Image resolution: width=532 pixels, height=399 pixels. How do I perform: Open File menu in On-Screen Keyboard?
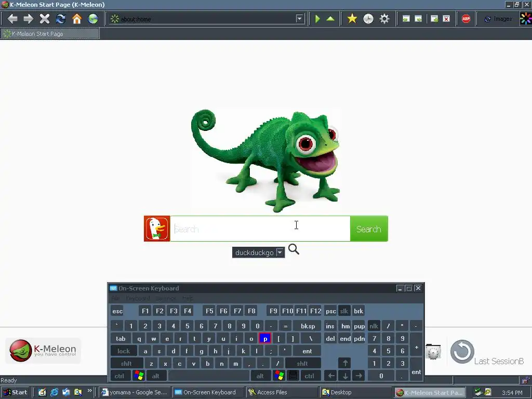[115, 298]
